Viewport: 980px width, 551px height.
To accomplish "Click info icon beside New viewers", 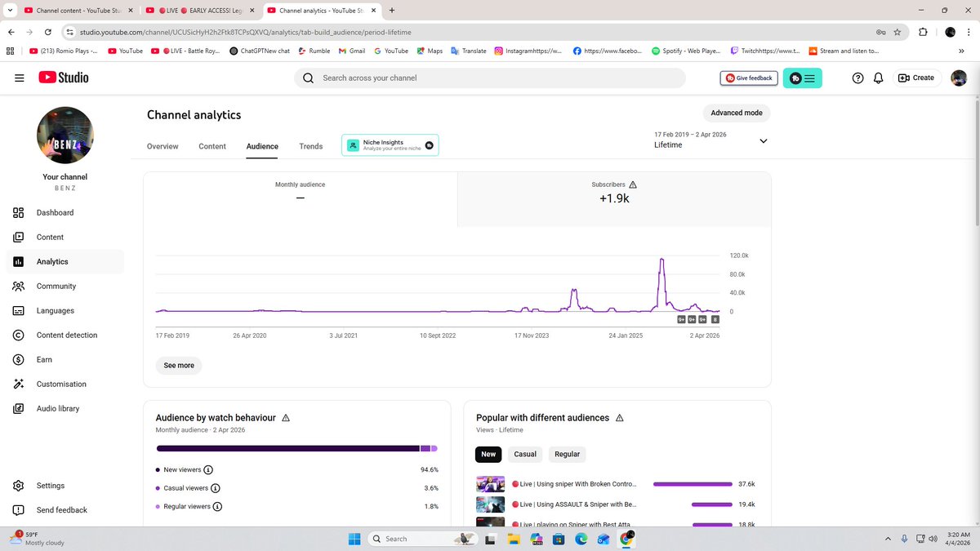I will pos(208,470).
